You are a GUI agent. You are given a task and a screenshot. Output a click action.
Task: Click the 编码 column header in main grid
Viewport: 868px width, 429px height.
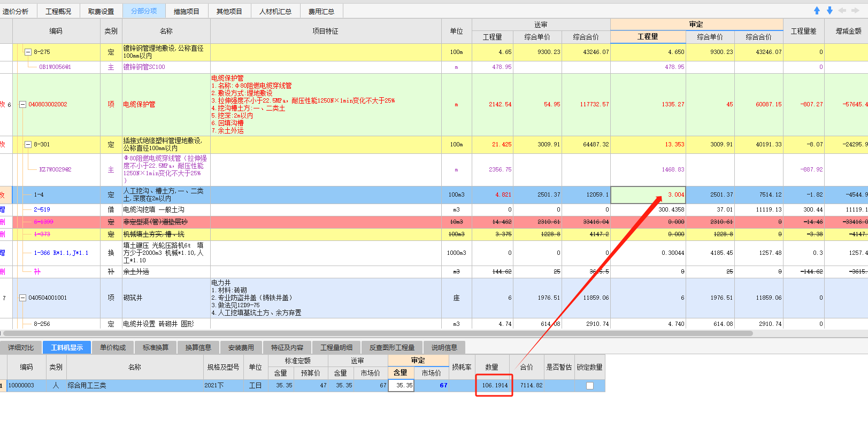pos(56,31)
